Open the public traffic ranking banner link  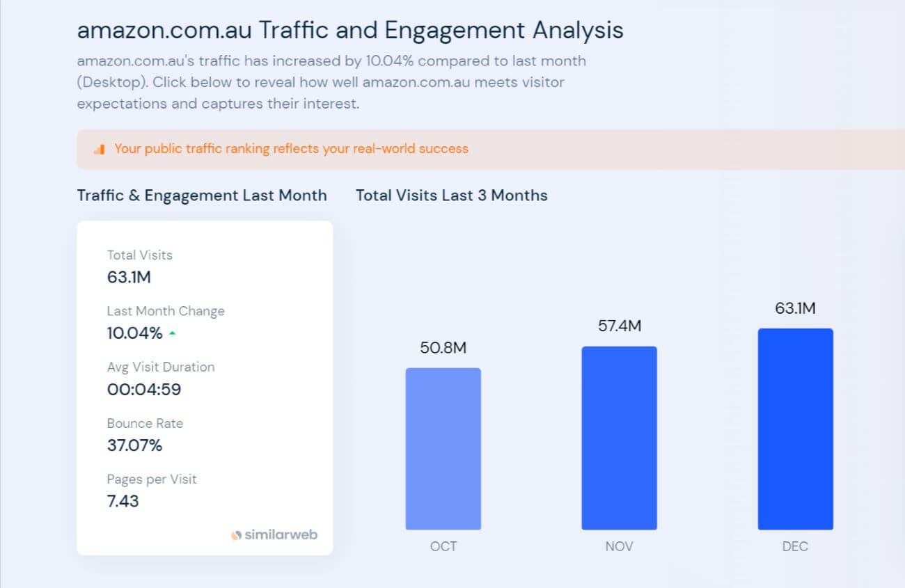pos(292,148)
